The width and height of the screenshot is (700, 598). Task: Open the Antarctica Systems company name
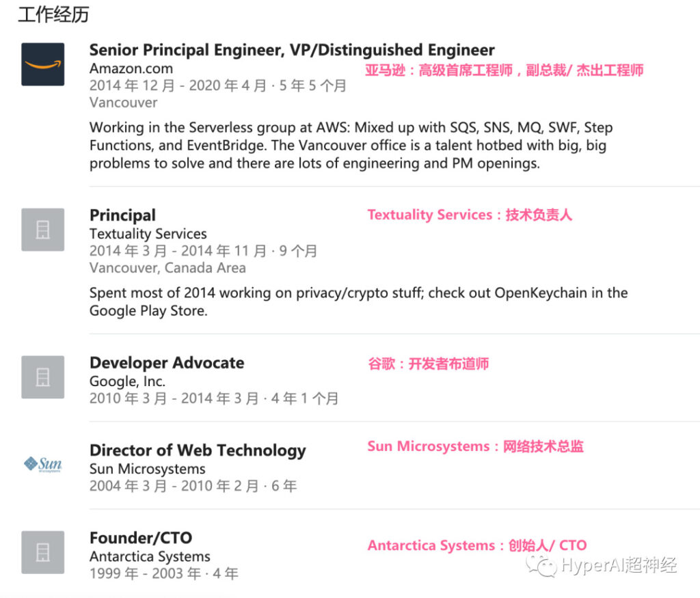[150, 556]
